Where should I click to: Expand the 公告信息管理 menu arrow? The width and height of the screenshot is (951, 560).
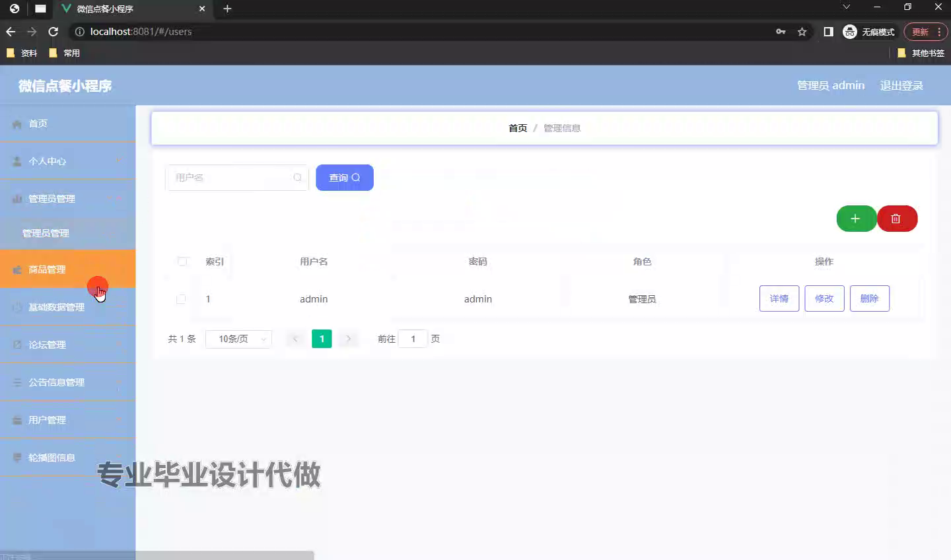[x=119, y=382]
